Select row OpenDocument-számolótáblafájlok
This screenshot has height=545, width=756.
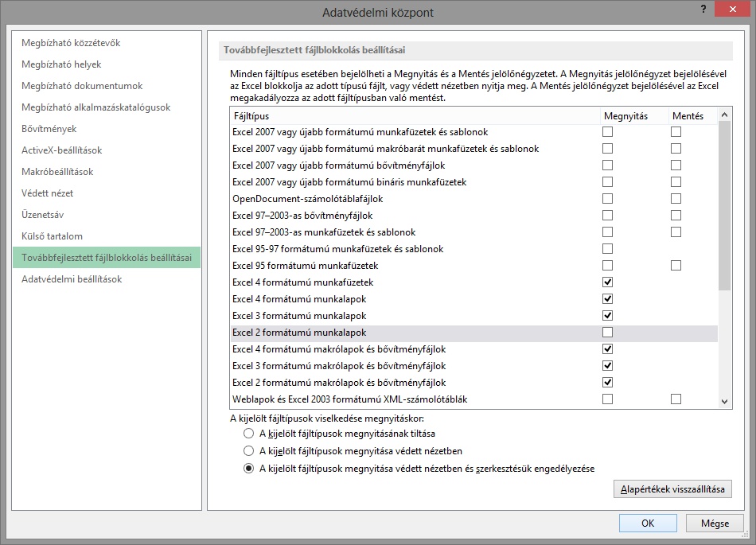[474, 199]
